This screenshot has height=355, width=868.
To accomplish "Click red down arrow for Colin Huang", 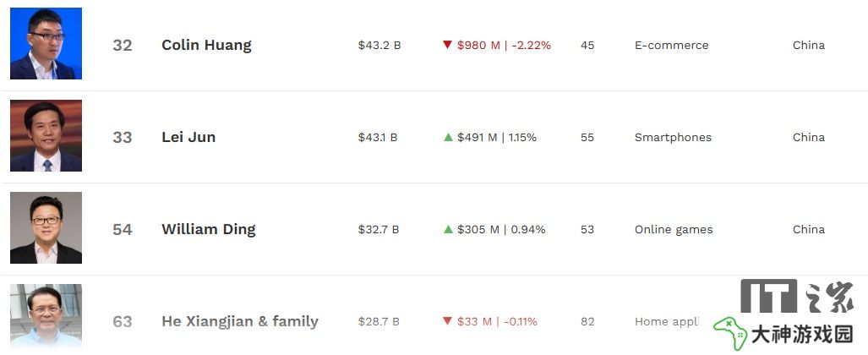I will point(448,45).
